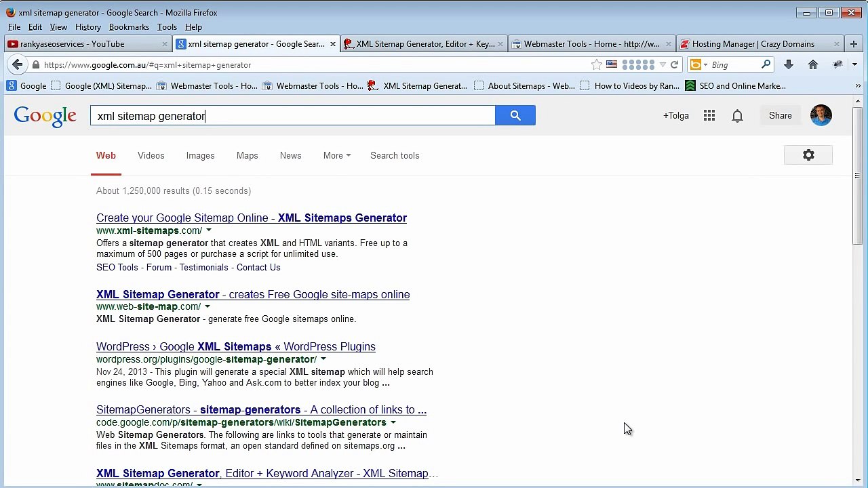Click the Google logo
This screenshot has width=868, height=488.
(45, 116)
